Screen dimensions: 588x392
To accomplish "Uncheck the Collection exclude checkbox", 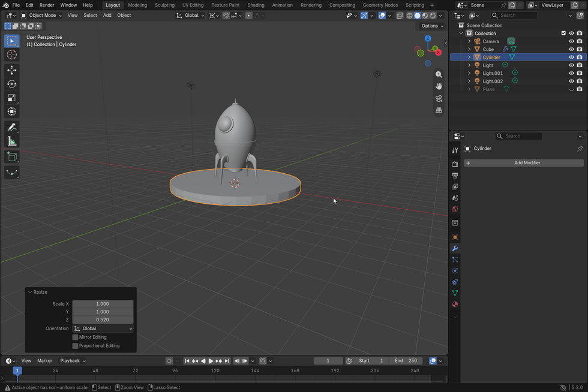I will [563, 34].
